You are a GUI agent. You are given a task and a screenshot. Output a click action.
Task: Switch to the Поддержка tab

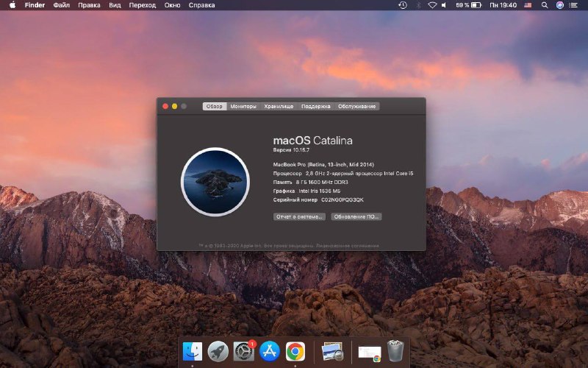tap(316, 106)
